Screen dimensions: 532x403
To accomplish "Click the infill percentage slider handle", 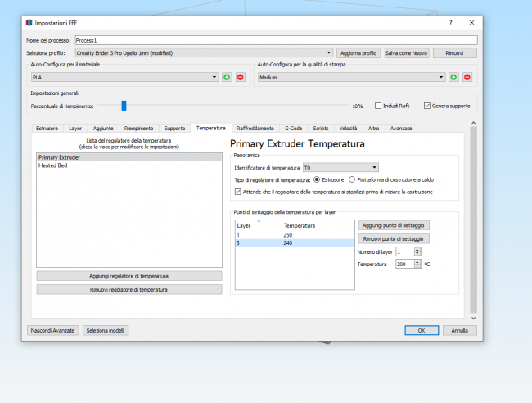I will (124, 106).
